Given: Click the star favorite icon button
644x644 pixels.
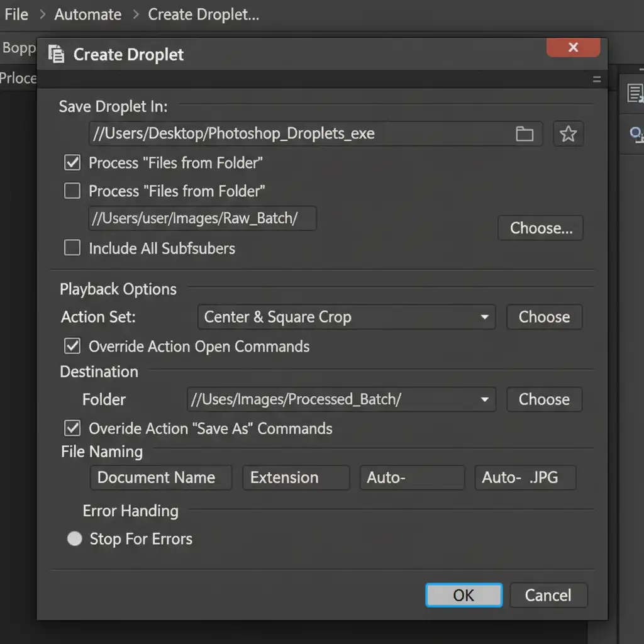Looking at the screenshot, I should [568, 134].
